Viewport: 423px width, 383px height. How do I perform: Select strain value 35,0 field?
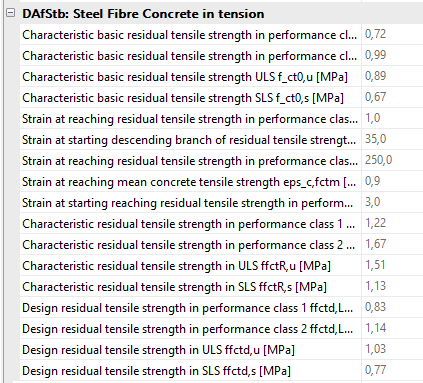point(392,139)
